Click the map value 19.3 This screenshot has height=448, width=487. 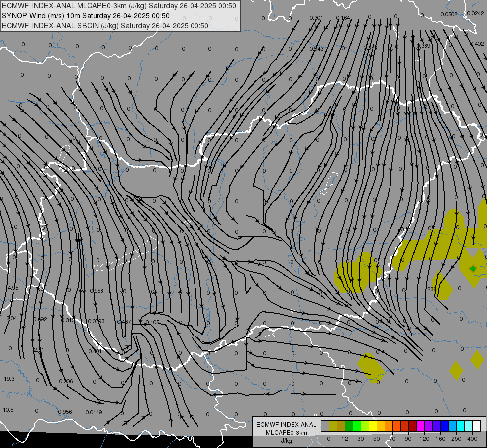click(9, 379)
